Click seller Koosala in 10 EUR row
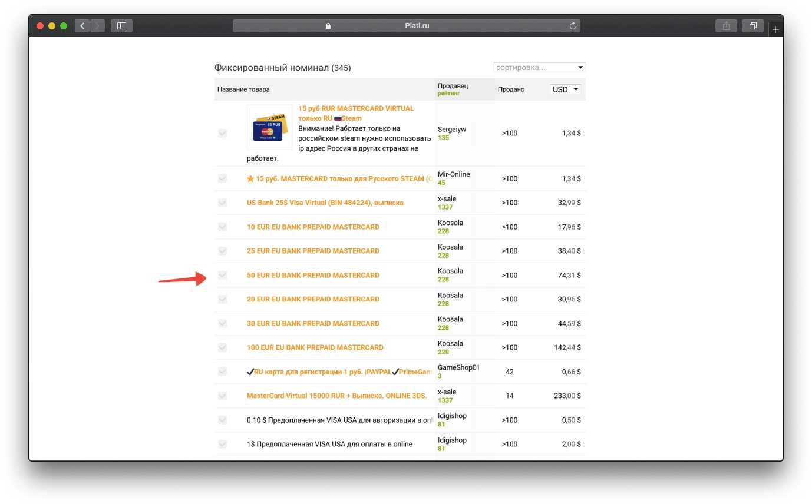Screen dimensions: 812x504 [450, 223]
